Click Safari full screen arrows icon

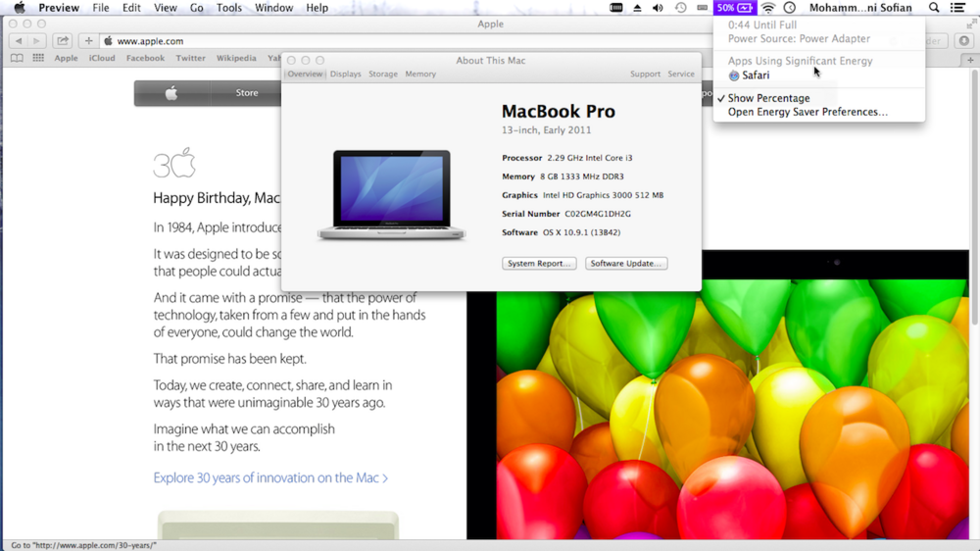pyautogui.click(x=970, y=24)
